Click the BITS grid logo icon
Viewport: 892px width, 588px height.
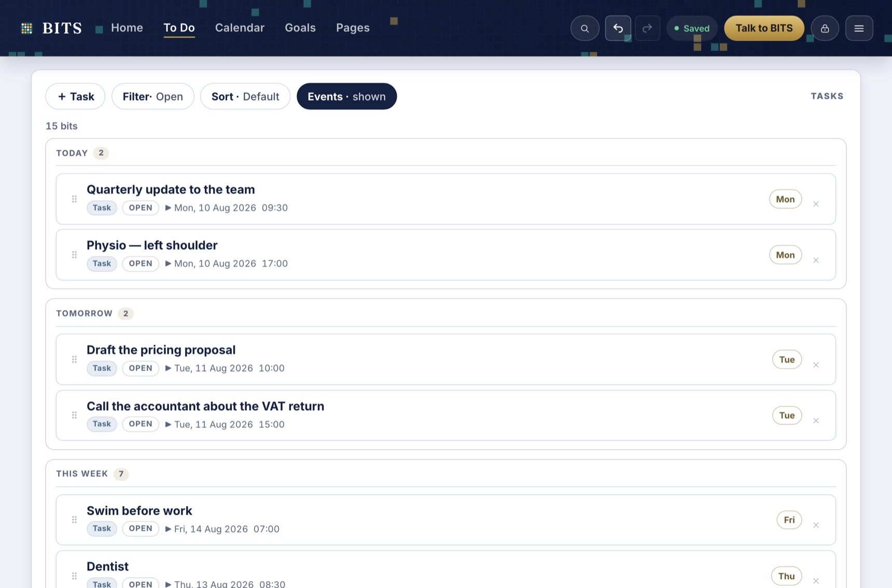[x=26, y=28]
